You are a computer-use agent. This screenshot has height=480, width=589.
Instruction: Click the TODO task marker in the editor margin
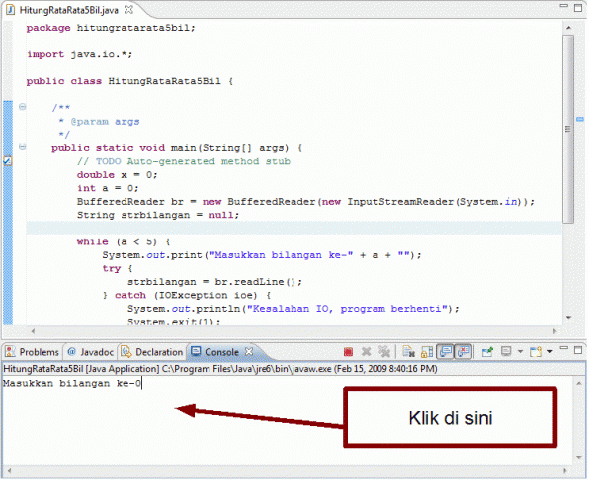point(8,161)
